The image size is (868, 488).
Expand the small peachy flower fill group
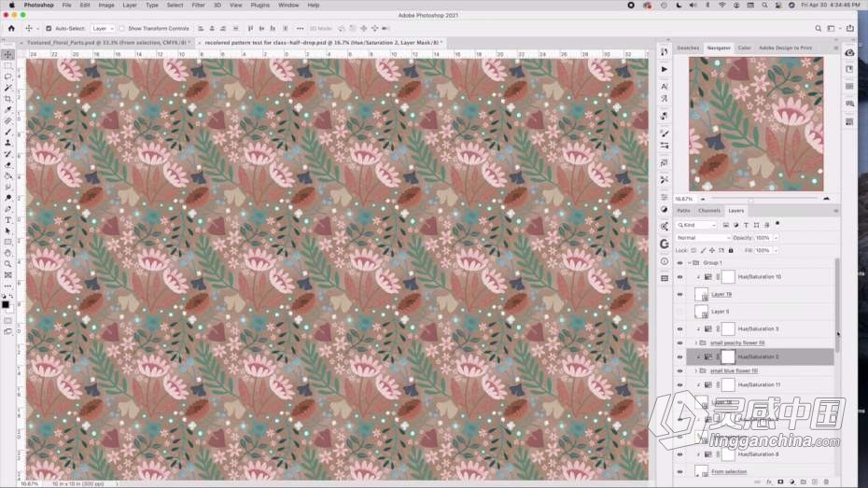[x=696, y=343]
